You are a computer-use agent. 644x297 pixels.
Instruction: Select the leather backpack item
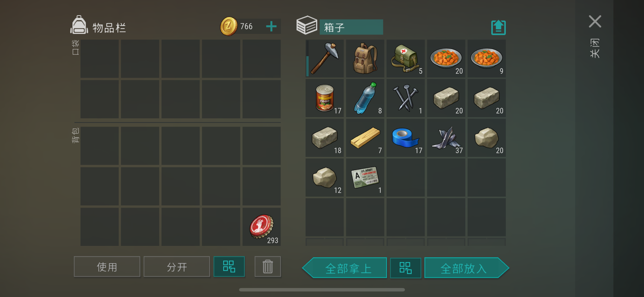tap(365, 58)
